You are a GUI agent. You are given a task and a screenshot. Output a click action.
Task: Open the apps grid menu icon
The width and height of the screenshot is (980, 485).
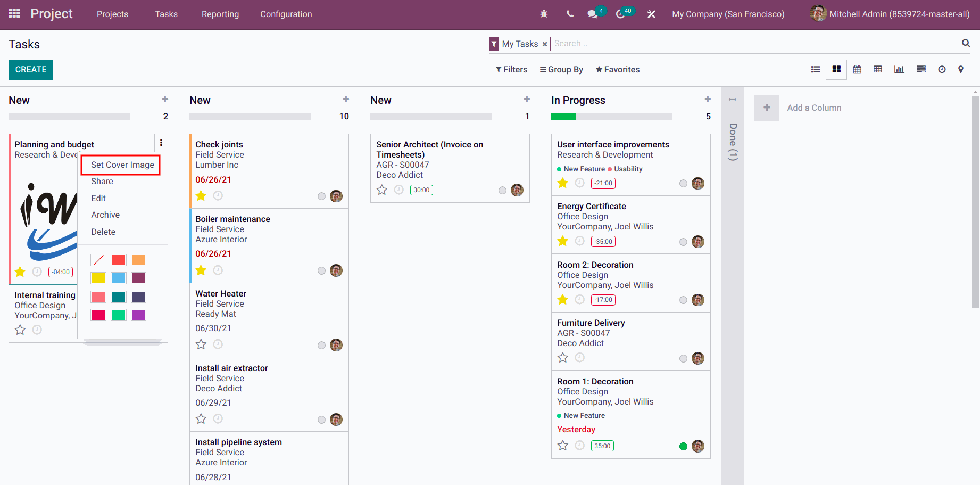tap(14, 13)
